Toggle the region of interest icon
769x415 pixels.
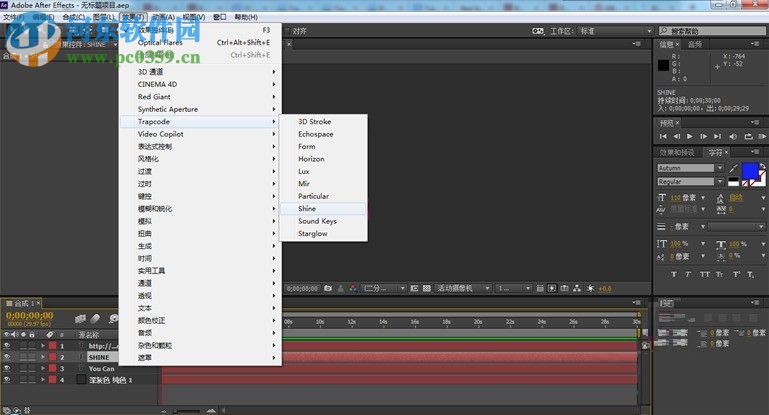(414, 288)
